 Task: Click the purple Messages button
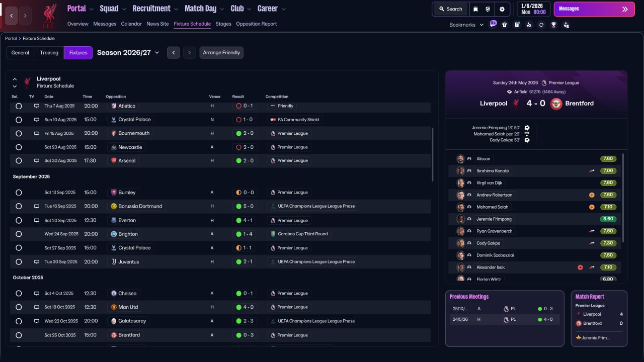(x=594, y=9)
